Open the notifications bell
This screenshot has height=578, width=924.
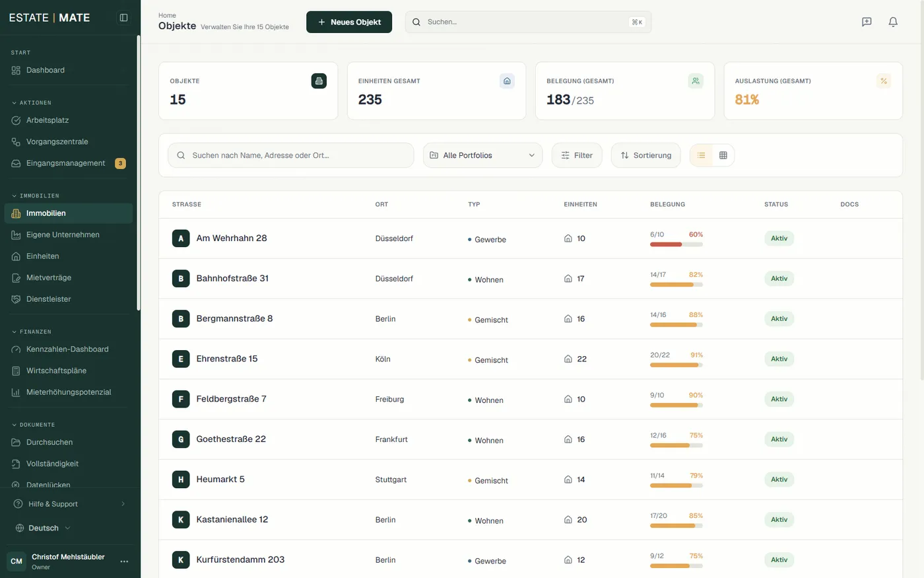[x=893, y=22]
